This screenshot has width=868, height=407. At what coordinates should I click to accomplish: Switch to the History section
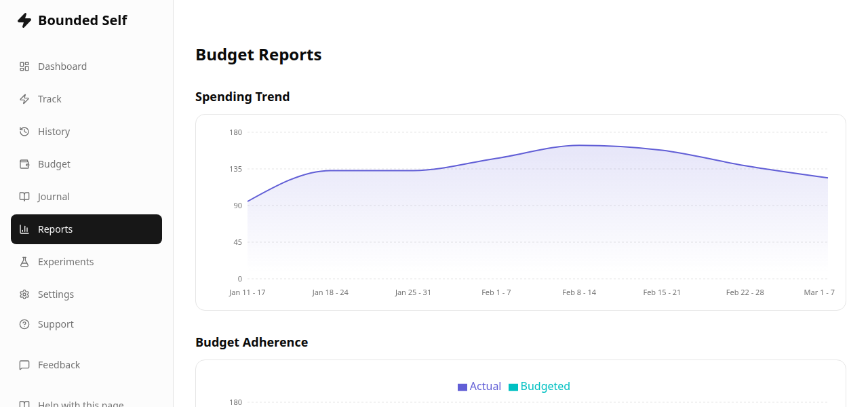click(54, 131)
